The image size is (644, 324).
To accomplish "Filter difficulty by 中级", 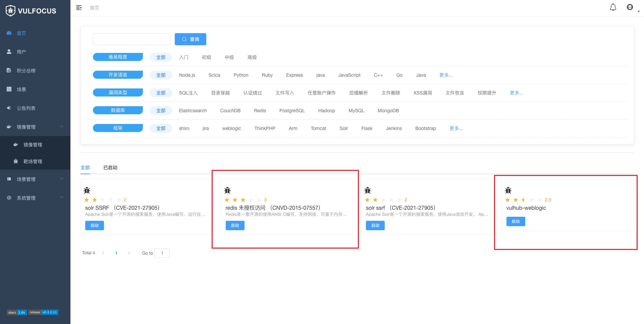I will 229,57.
